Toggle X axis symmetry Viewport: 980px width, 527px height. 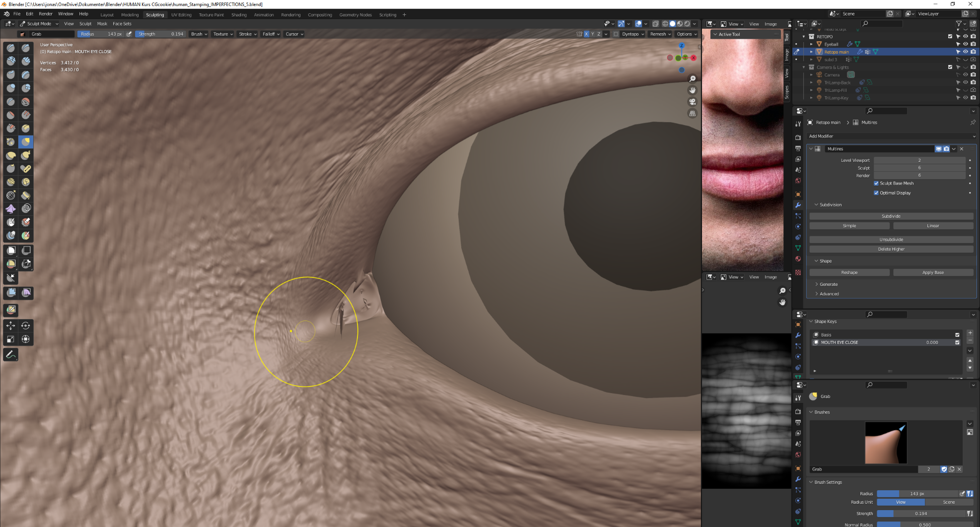coord(586,34)
